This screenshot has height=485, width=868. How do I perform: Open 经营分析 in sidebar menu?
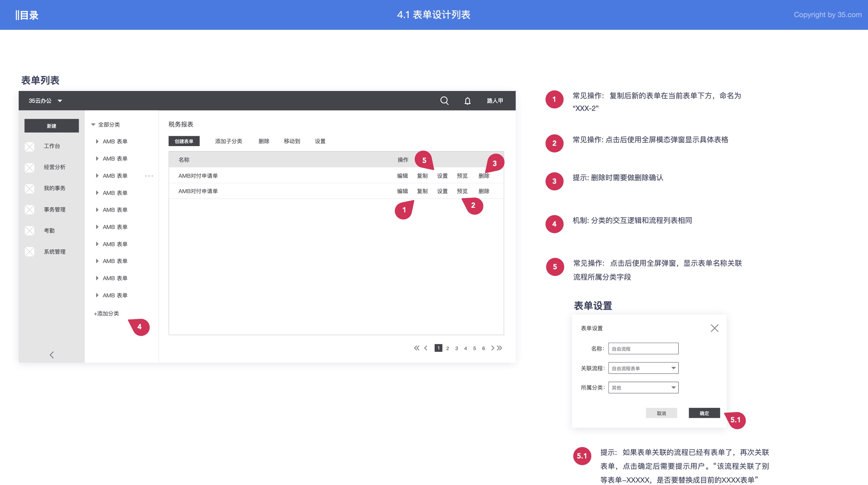(55, 167)
